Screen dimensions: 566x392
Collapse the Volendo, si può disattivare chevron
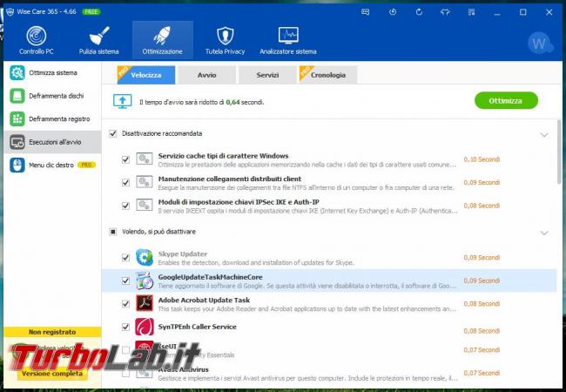544,233
